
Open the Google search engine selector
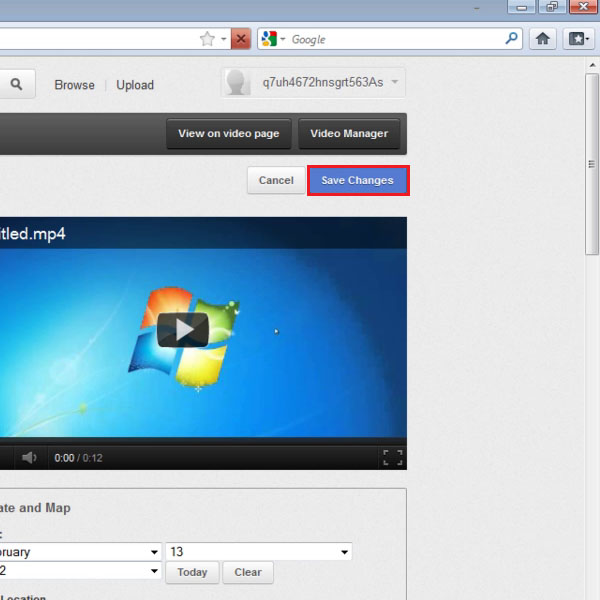[273, 39]
